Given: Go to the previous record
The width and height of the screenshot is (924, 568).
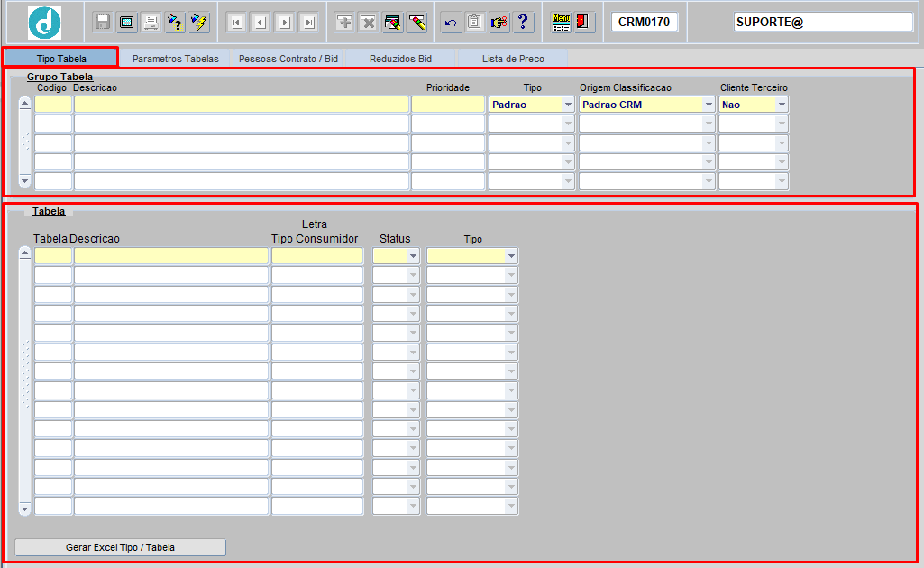Looking at the screenshot, I should point(261,23).
